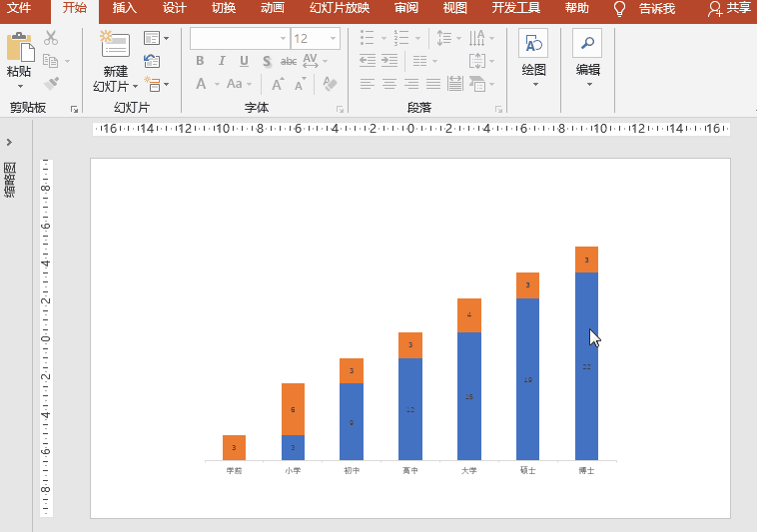The width and height of the screenshot is (757, 532).
Task: Open the 段落 dialog launcher
Action: point(498,110)
